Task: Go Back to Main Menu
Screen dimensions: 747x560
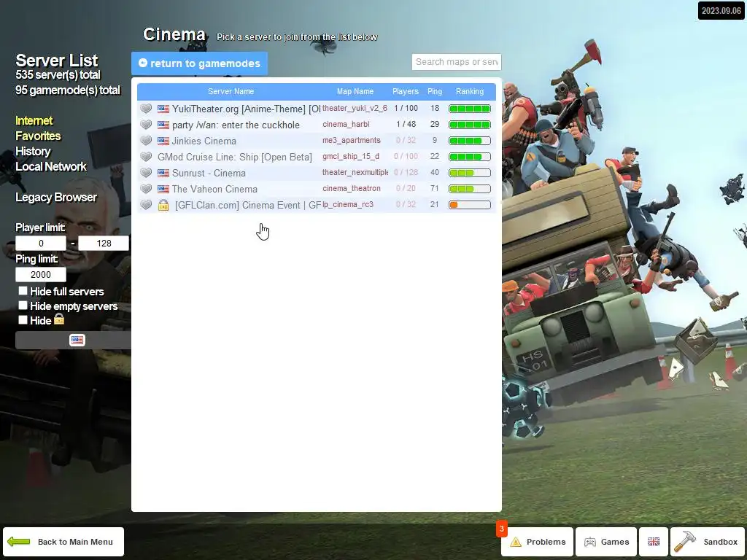Action: [x=63, y=542]
